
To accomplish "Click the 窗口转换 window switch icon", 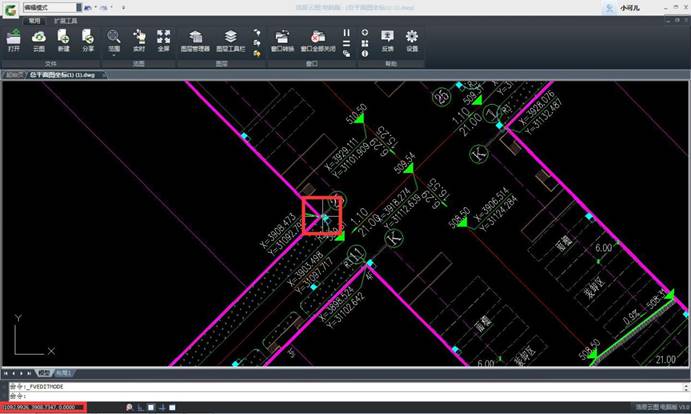I will click(x=281, y=40).
